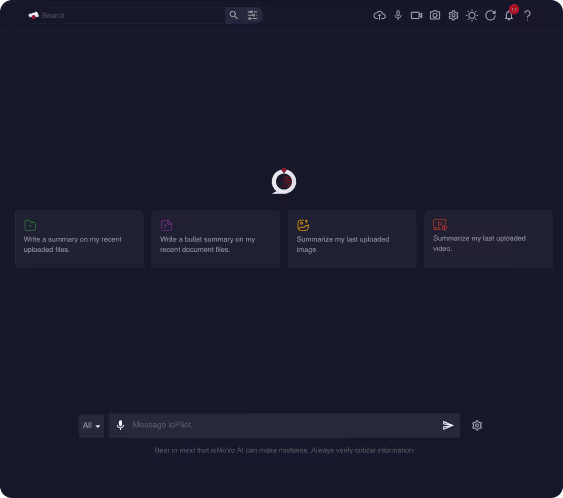Click microphone icon in message box

click(121, 425)
